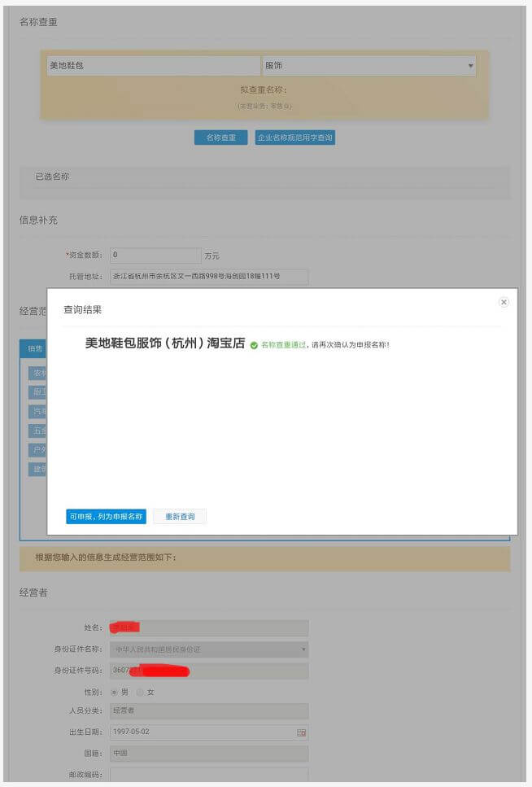This screenshot has width=532, height=787.
Task: Click the 查询结果 dialog title
Action: [x=82, y=310]
